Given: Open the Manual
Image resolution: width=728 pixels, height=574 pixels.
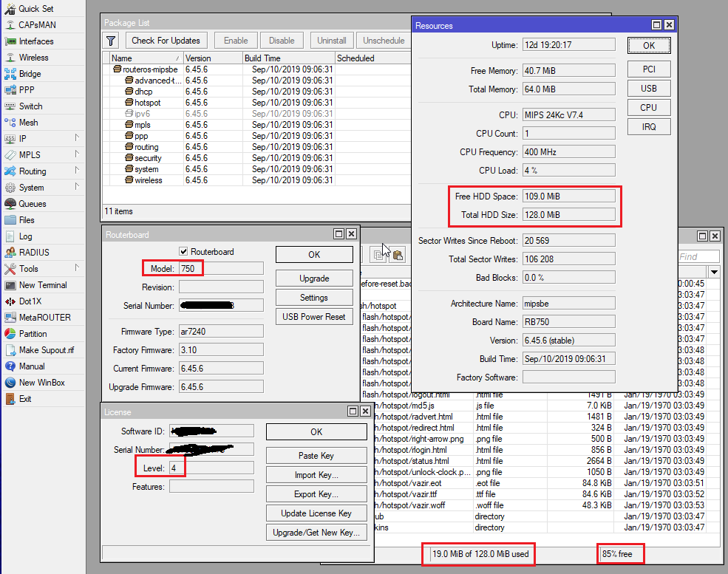Looking at the screenshot, I should coord(32,366).
